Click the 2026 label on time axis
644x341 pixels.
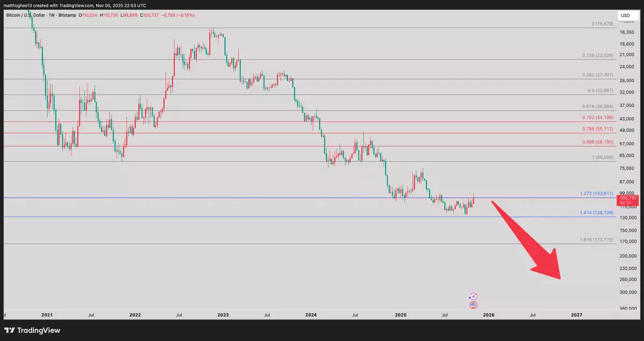coord(488,314)
